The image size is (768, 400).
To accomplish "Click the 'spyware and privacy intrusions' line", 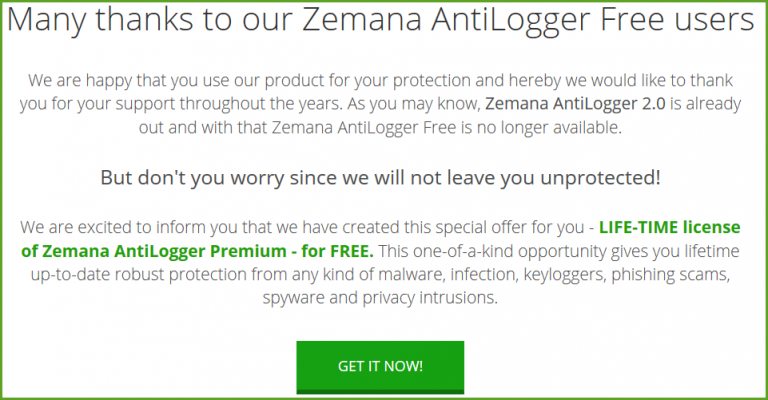I will (x=380, y=298).
